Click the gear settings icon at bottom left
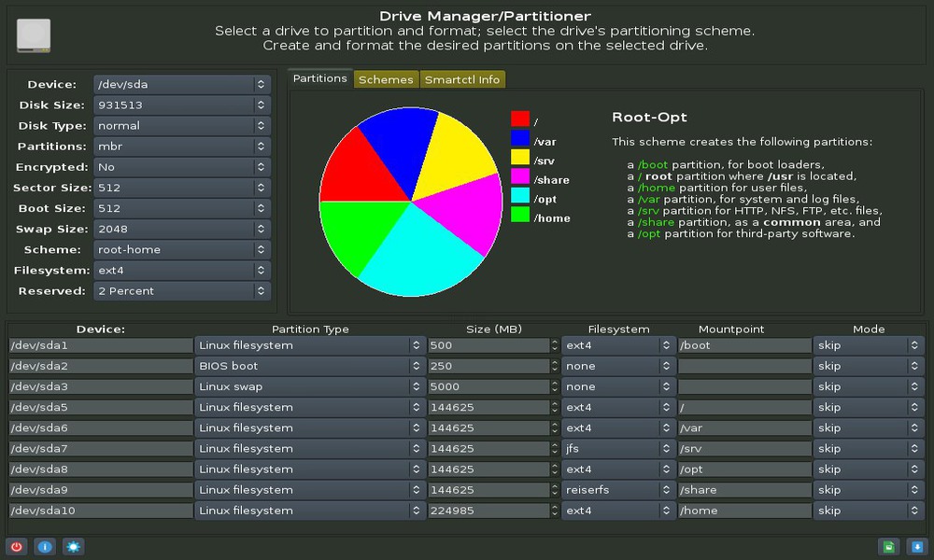The width and height of the screenshot is (934, 560). [73, 546]
